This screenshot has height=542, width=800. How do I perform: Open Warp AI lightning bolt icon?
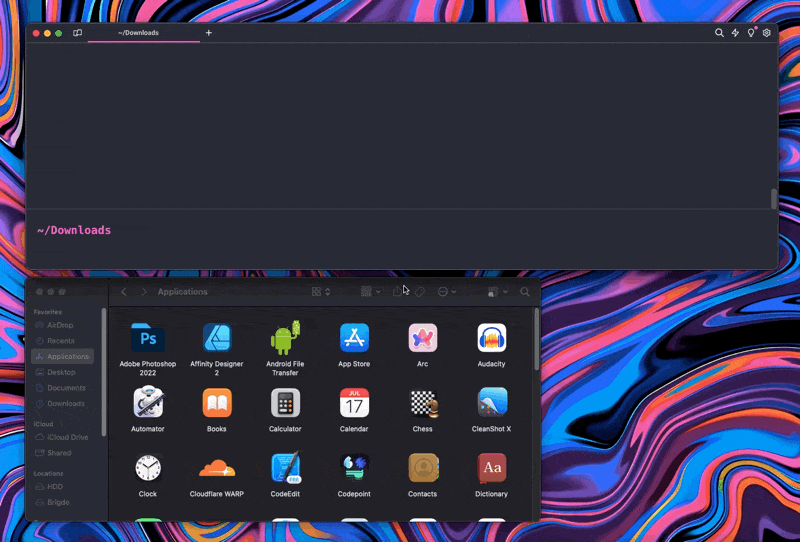pos(735,33)
